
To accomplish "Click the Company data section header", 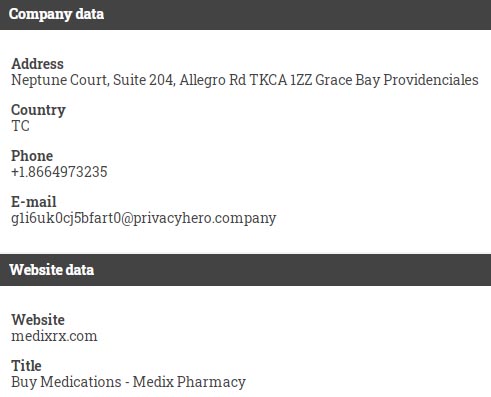I will point(245,15).
